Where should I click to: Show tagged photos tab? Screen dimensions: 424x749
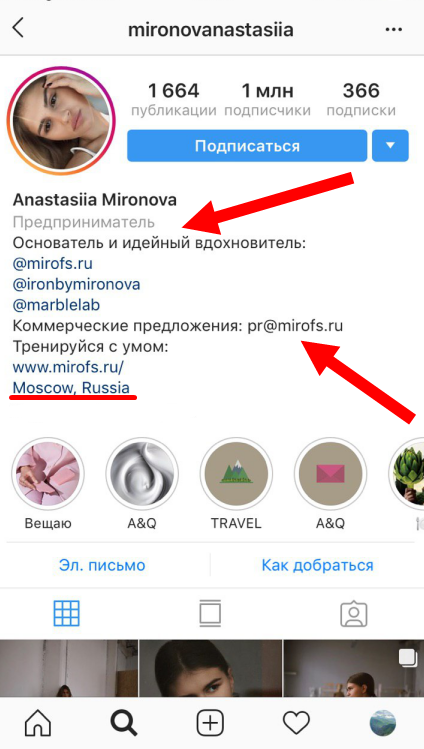(354, 614)
